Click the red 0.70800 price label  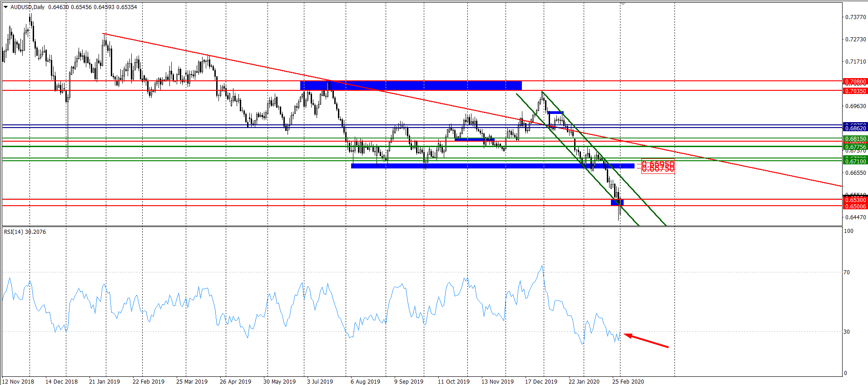(855, 82)
